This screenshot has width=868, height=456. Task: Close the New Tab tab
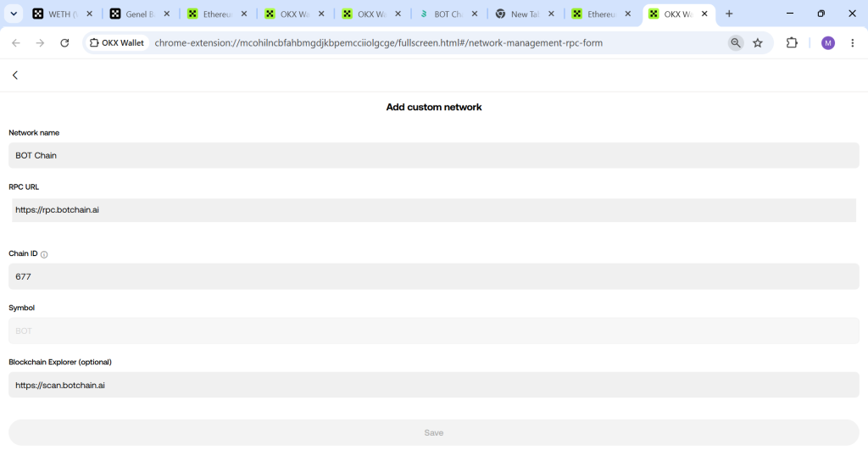pos(551,14)
